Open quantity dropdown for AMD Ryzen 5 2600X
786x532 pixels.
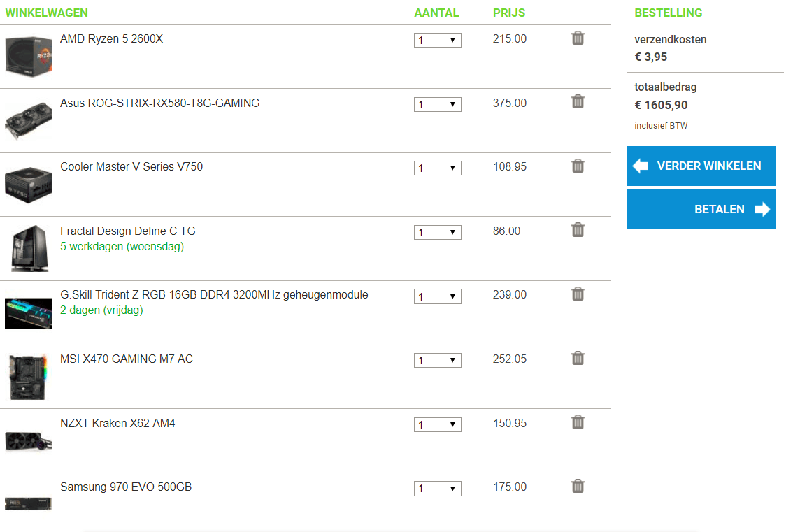[438, 40]
